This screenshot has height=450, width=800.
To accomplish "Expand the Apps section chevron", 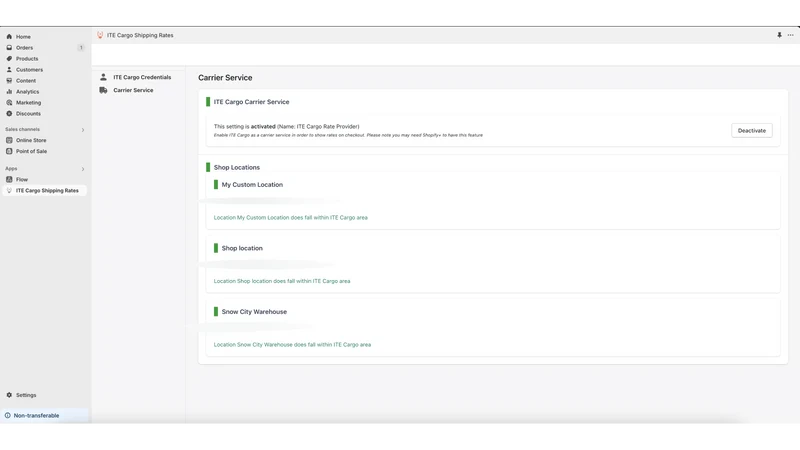I will pyautogui.click(x=83, y=169).
